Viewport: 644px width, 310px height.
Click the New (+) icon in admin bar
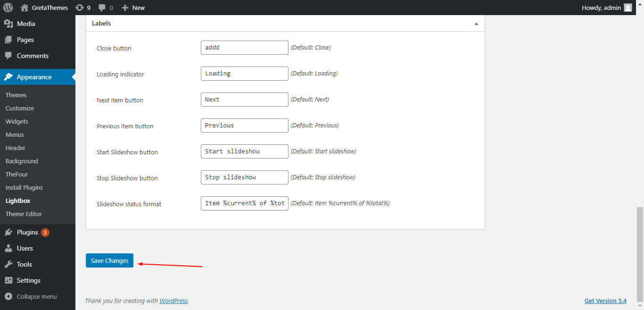pyautogui.click(x=124, y=7)
